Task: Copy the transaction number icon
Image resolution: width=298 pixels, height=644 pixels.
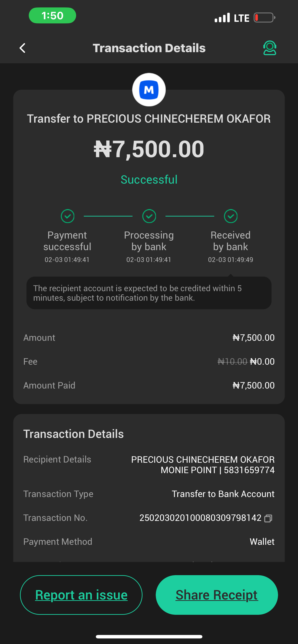Action: 268,518
